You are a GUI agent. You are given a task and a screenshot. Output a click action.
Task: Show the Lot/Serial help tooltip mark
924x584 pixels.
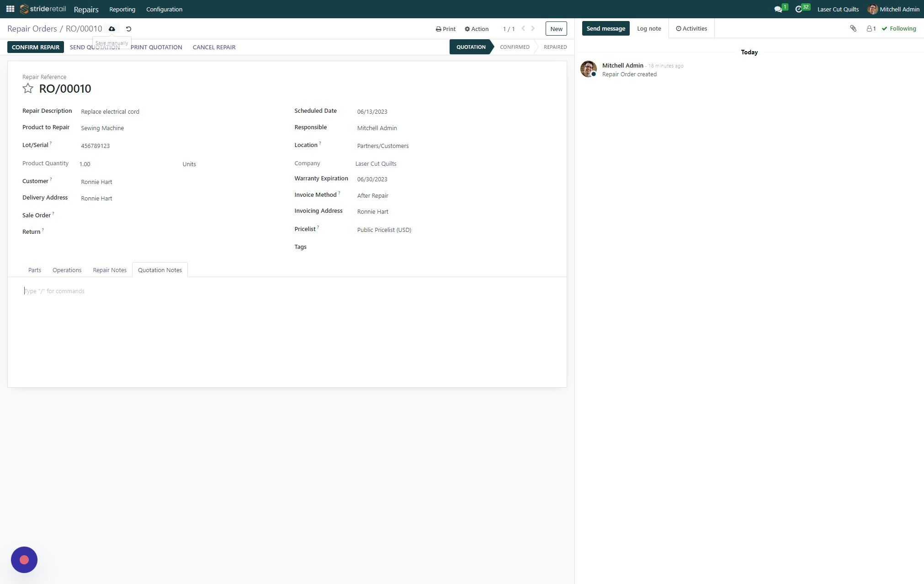51,143
